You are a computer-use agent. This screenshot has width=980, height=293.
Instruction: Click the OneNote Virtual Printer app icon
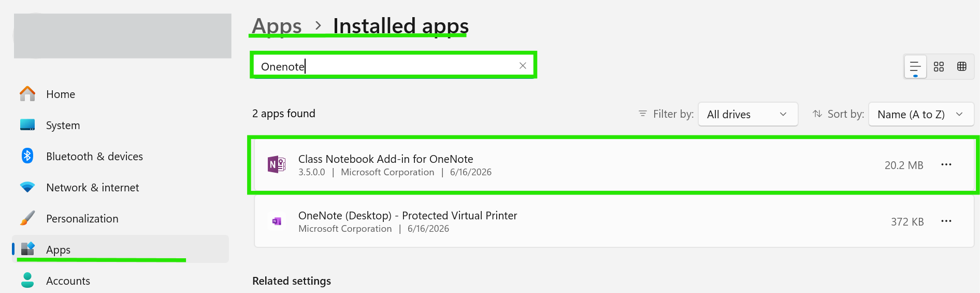pyautogui.click(x=277, y=221)
